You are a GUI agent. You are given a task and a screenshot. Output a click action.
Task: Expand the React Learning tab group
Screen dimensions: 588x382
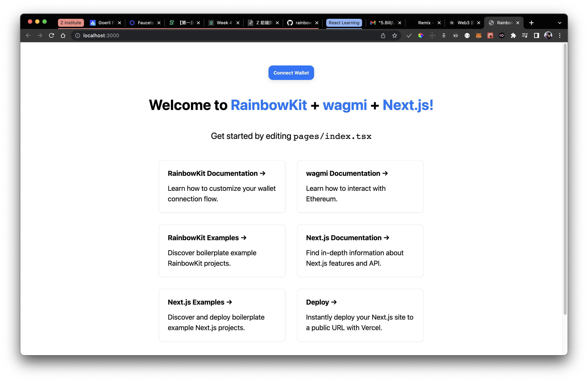[344, 23]
